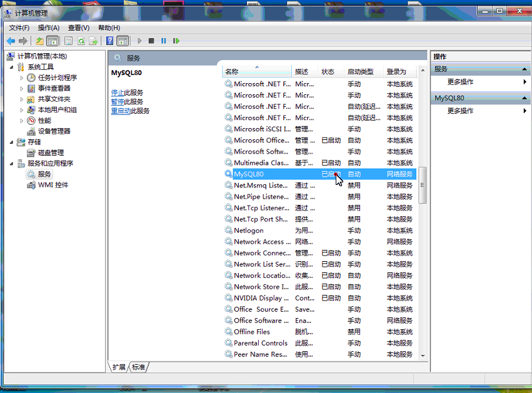Click the services list scroll down arrow

423,356
